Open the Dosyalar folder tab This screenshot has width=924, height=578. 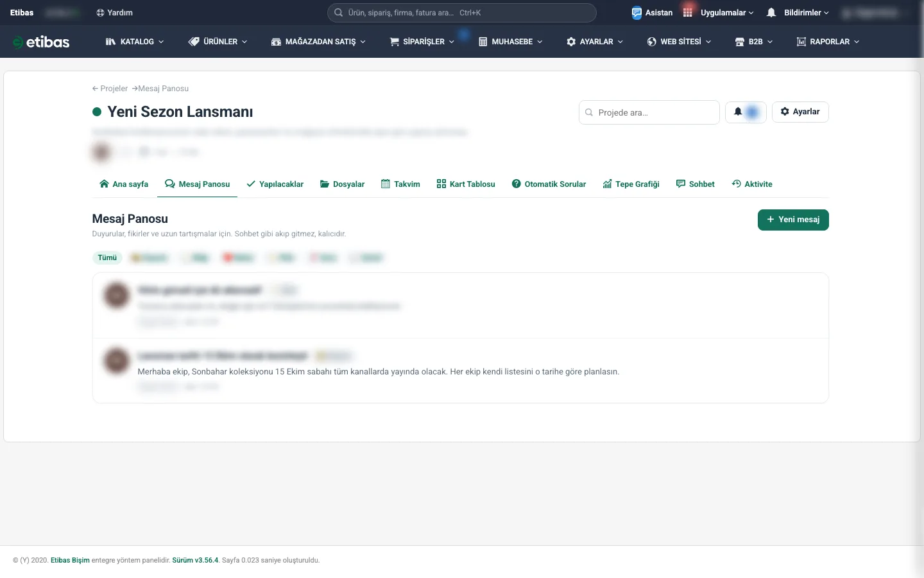tap(342, 184)
